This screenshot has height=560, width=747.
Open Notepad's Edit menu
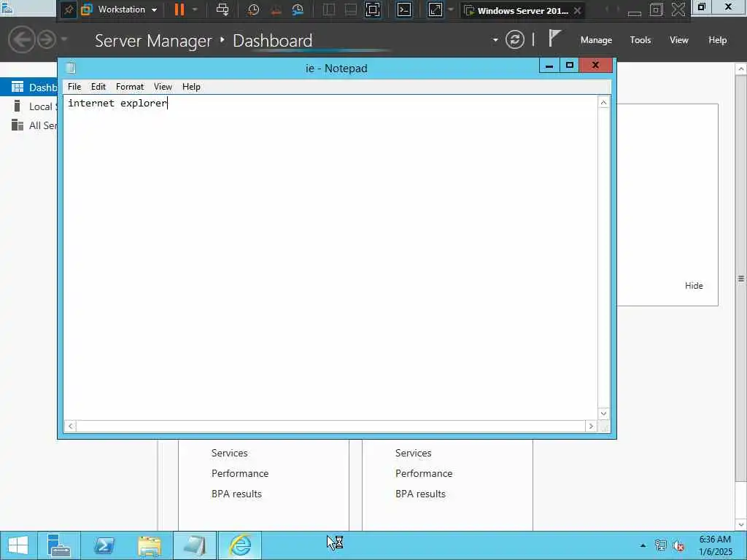[98, 87]
